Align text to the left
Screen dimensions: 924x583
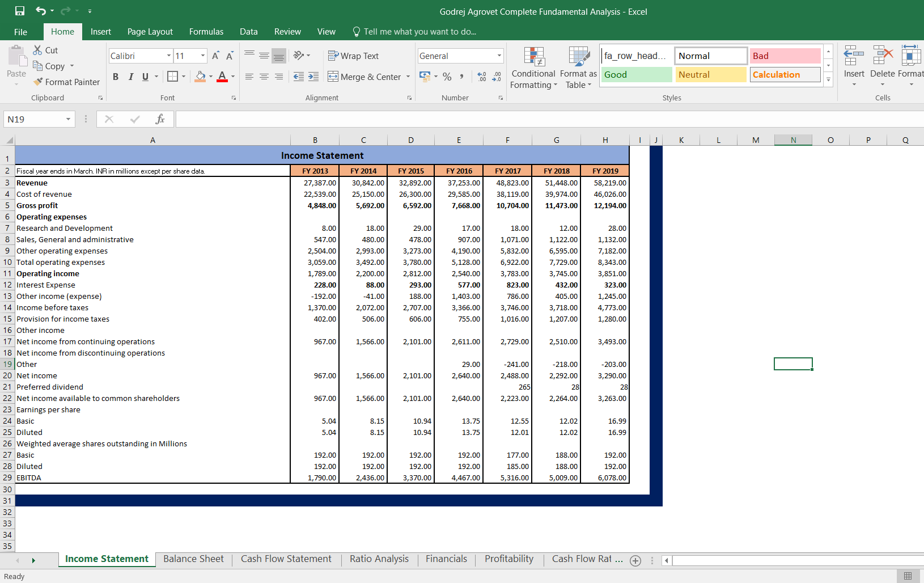coord(249,77)
